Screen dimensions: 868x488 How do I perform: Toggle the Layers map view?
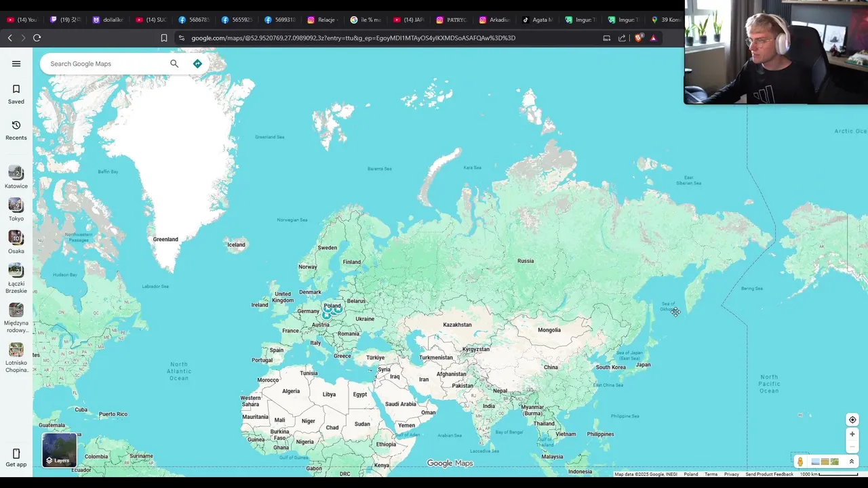(x=60, y=450)
